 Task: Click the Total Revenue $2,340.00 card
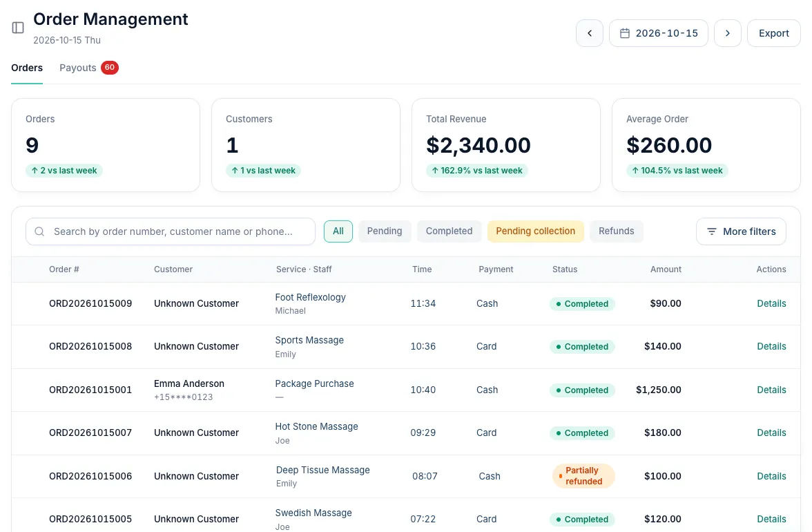pyautogui.click(x=506, y=145)
